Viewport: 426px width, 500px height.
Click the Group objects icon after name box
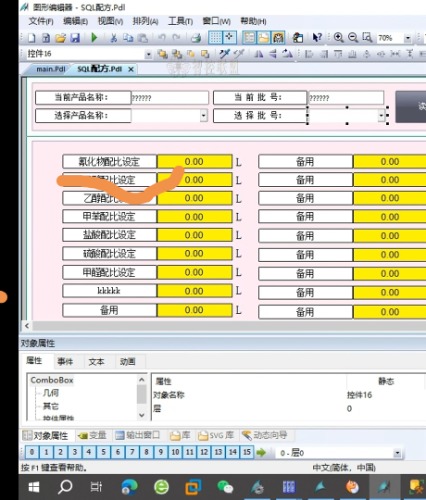pos(163,54)
